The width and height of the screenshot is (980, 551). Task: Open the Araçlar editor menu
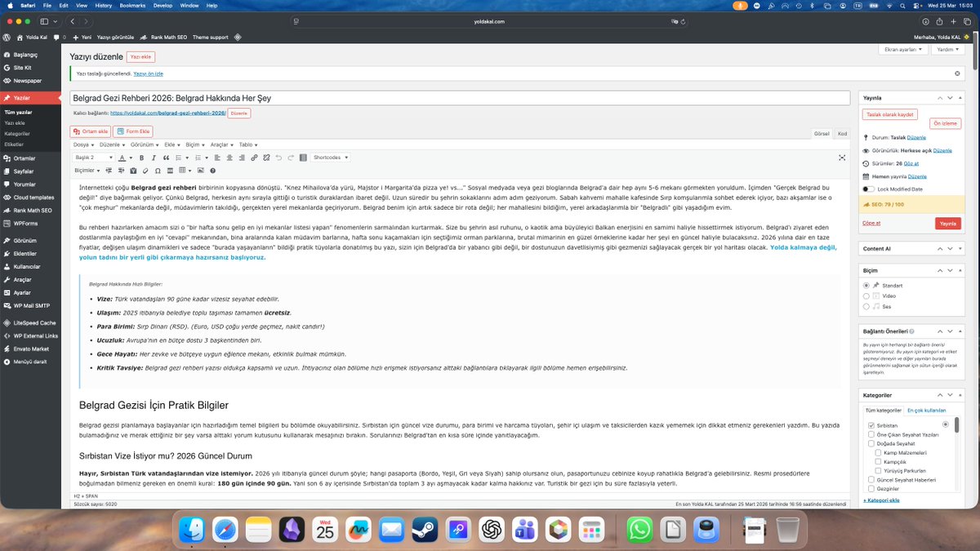[221, 144]
